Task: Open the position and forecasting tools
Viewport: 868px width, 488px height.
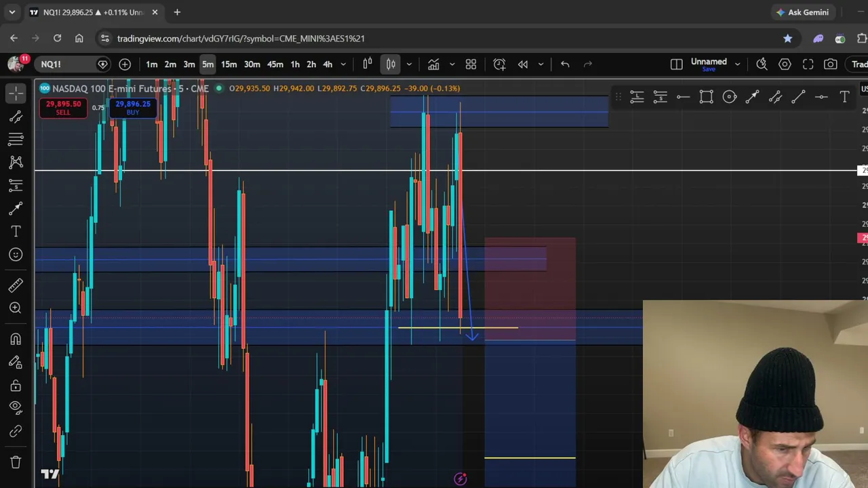Action: pos(16,185)
